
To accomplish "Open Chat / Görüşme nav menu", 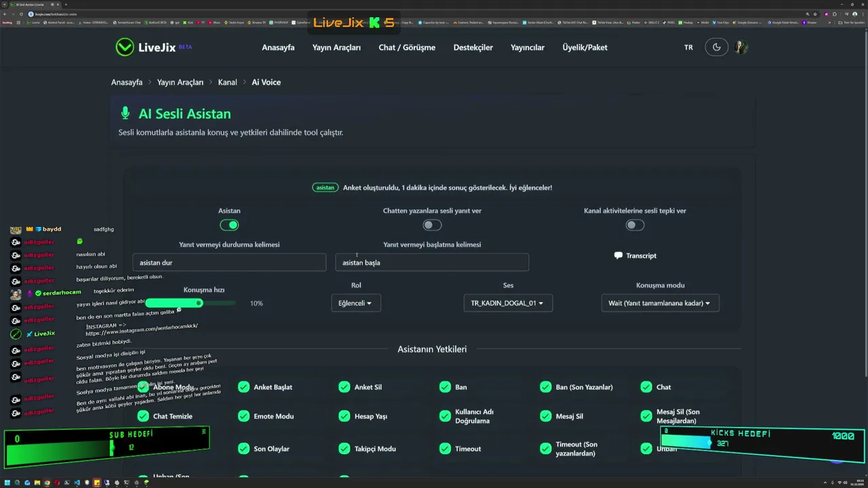I will click(x=407, y=47).
